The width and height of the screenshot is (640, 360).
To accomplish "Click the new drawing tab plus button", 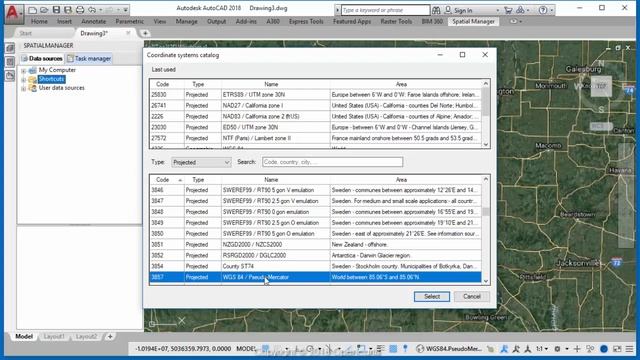I will [x=145, y=33].
